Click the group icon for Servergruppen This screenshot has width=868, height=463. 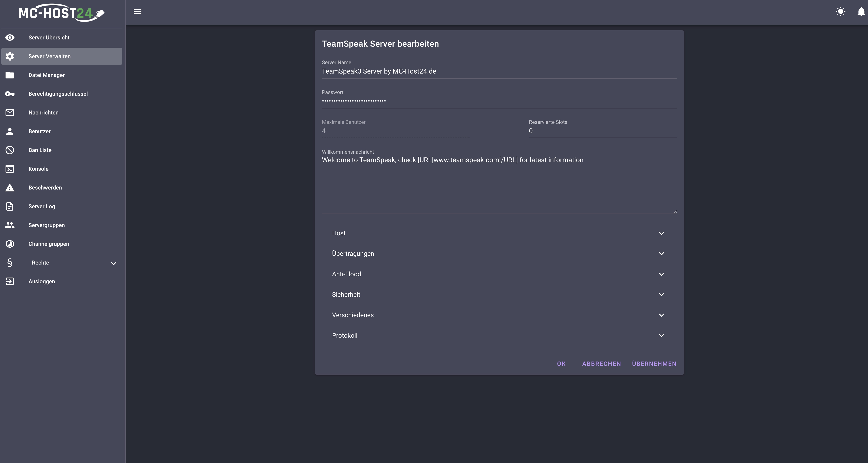(x=10, y=225)
